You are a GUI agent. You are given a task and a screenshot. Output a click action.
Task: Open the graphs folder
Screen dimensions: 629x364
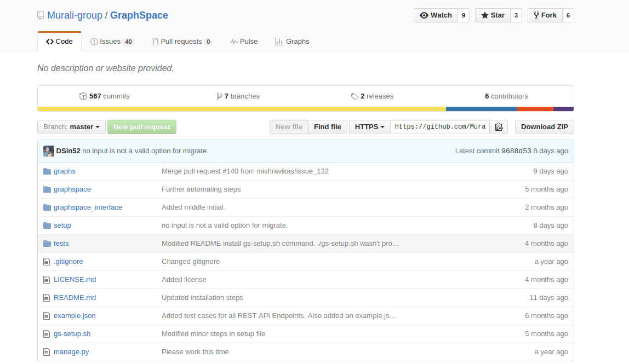[x=65, y=171]
